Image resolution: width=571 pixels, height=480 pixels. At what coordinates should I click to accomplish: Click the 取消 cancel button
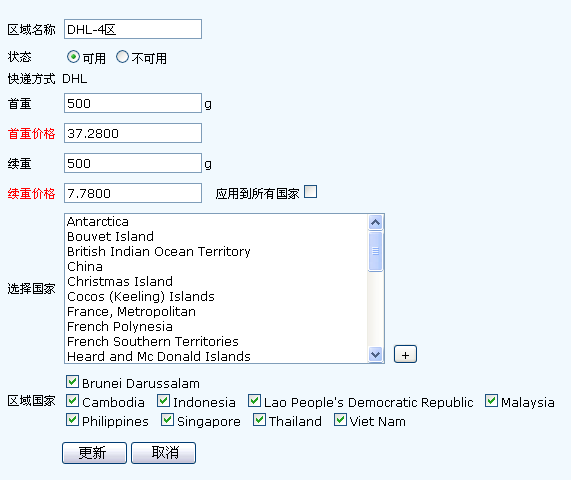coord(164,453)
